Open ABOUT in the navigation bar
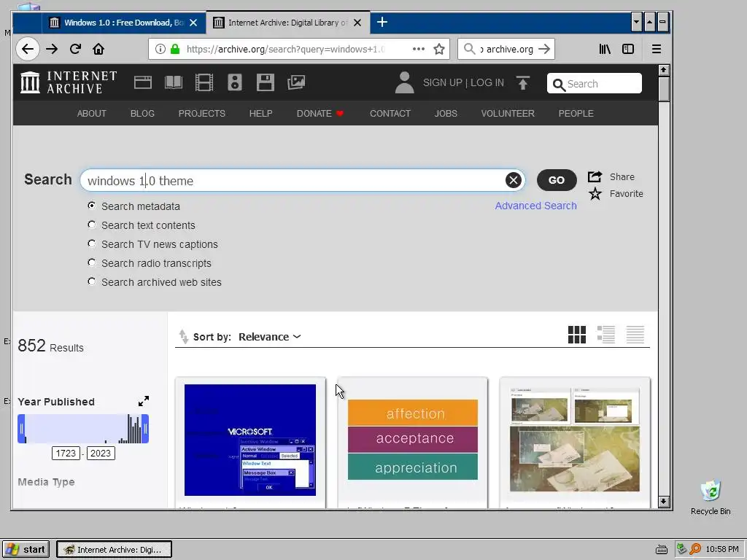Viewport: 747px width, 560px height. pyautogui.click(x=91, y=113)
